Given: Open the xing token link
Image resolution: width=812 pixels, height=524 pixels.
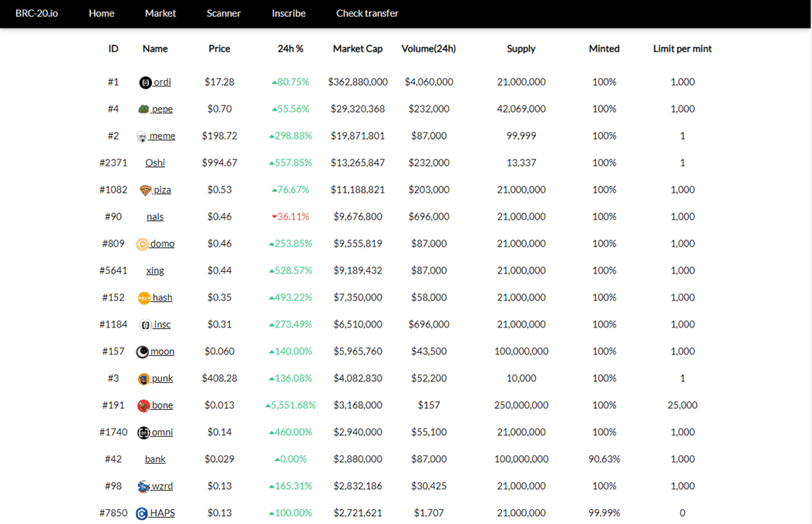Looking at the screenshot, I should point(155,270).
